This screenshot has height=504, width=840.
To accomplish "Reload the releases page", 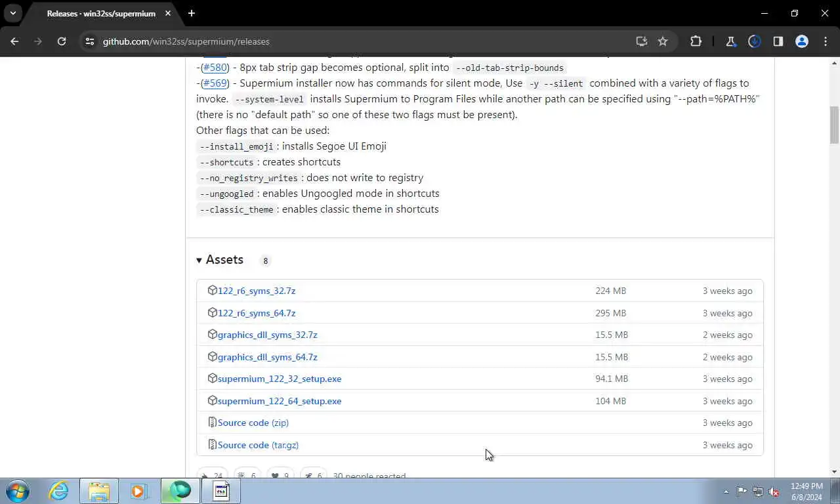I will (x=62, y=41).
